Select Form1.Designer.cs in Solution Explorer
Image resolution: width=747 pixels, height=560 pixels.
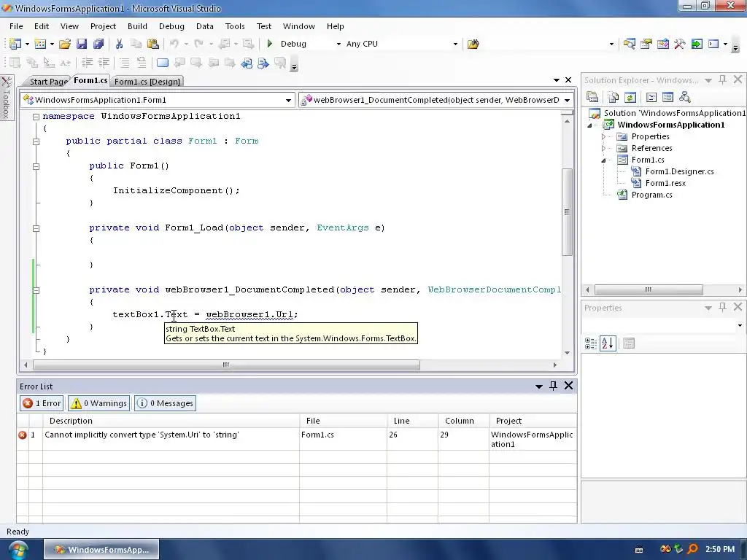[679, 171]
